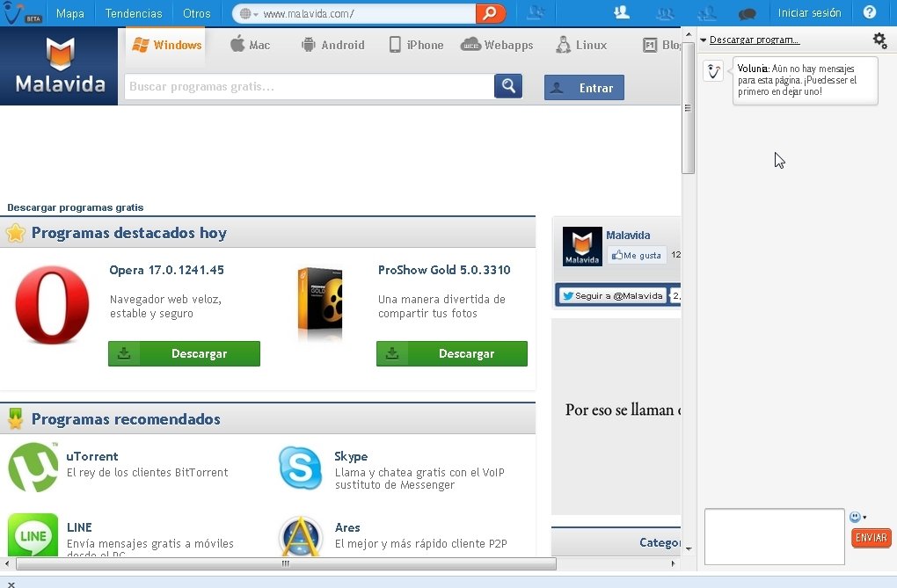Open the Mapa menu
Image resolution: width=897 pixels, height=588 pixels.
point(69,13)
